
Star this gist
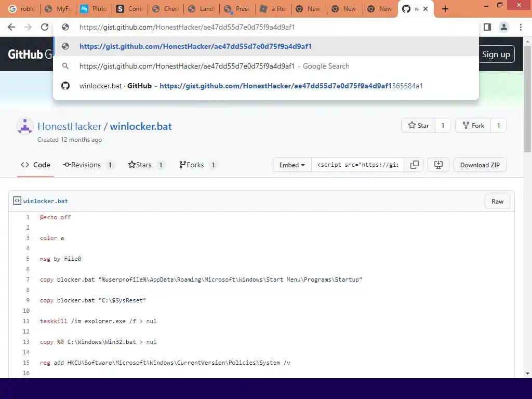[x=418, y=126]
